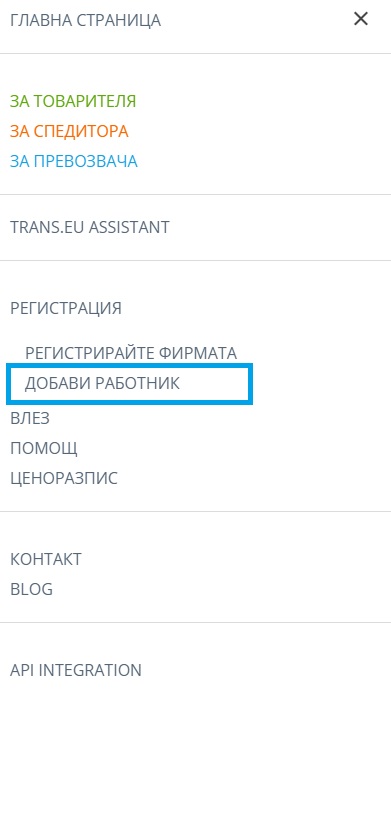Screen dimensions: 391x831
Task: Select the blue-outlined add employee entry
Action: [x=130, y=384]
